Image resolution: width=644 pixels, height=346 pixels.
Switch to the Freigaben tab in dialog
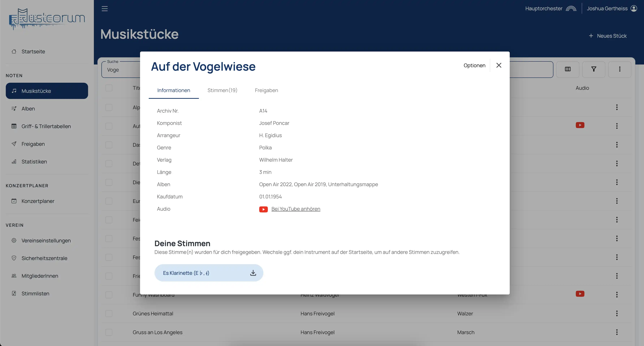pos(266,90)
